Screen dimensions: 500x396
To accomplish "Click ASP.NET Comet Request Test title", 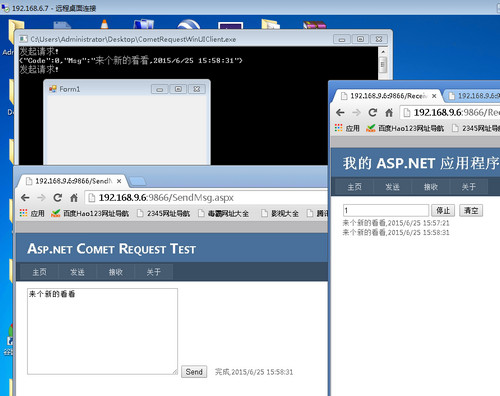I will pos(112,249).
